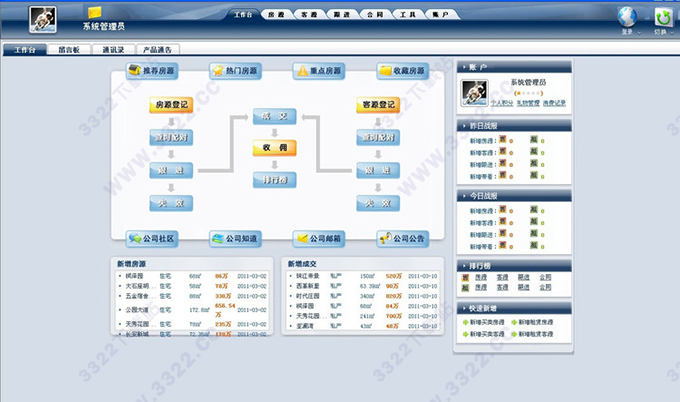Click 昨日战报 新增跟进 green 租 icon
Viewport: 680px width, 402px height.
[534, 163]
